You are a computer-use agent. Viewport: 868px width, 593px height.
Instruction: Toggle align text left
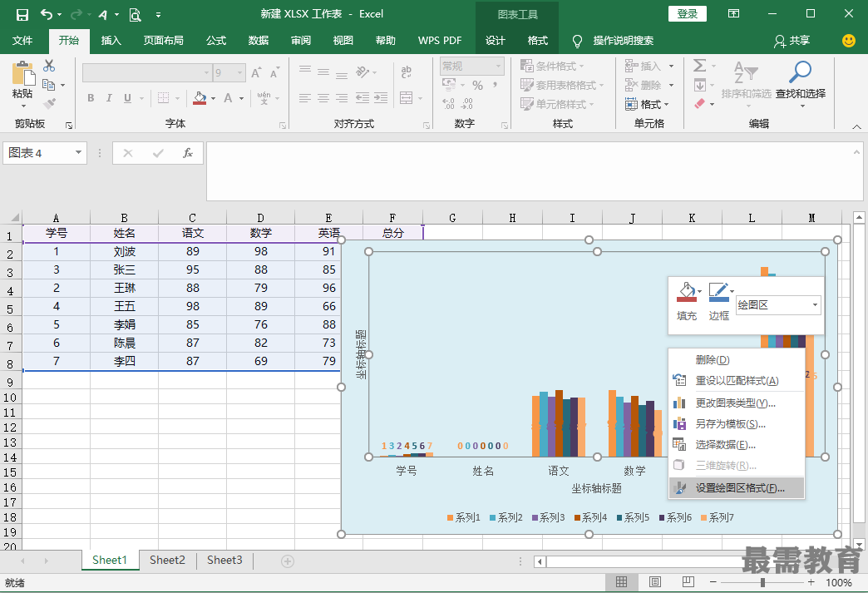point(305,98)
